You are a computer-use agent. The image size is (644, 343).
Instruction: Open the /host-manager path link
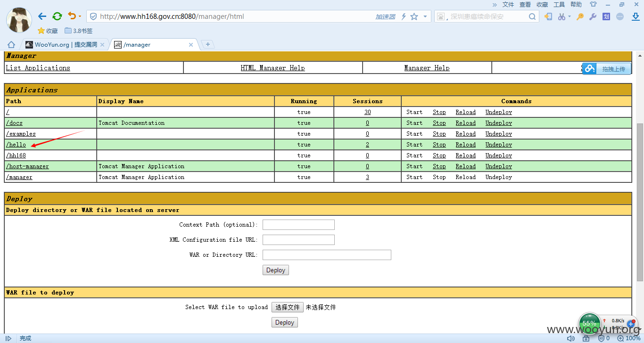click(x=27, y=166)
